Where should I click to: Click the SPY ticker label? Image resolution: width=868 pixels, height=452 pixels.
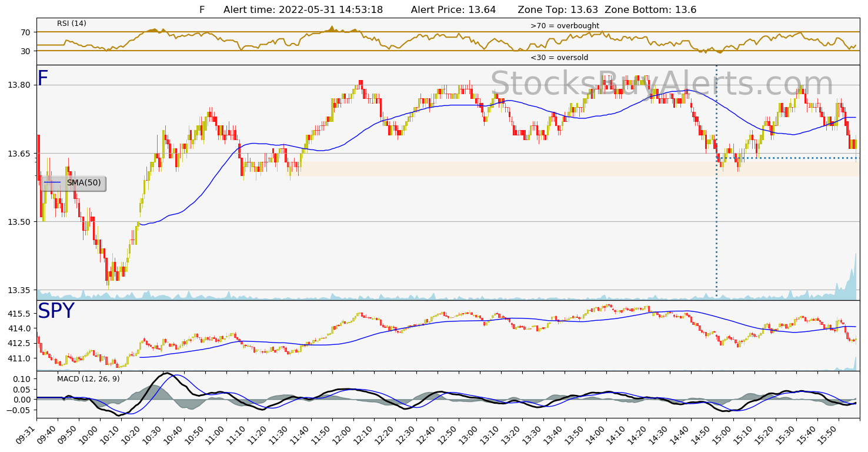pyautogui.click(x=56, y=311)
